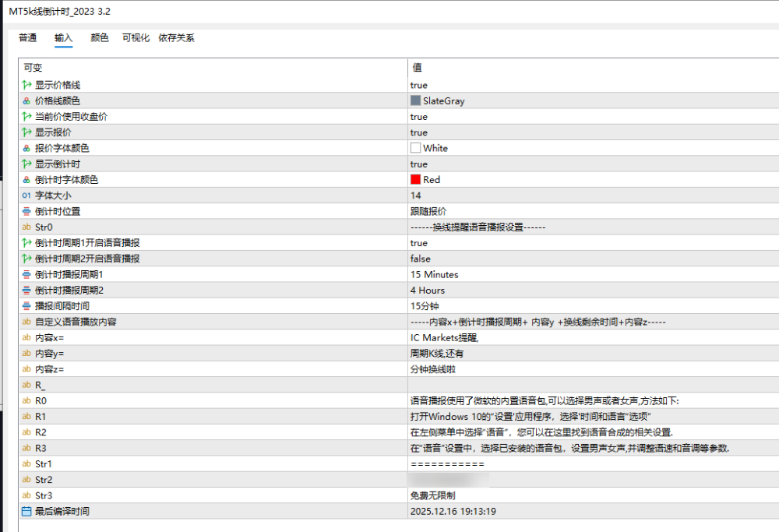Click the White color swatch
779x532 pixels.
coord(415,148)
